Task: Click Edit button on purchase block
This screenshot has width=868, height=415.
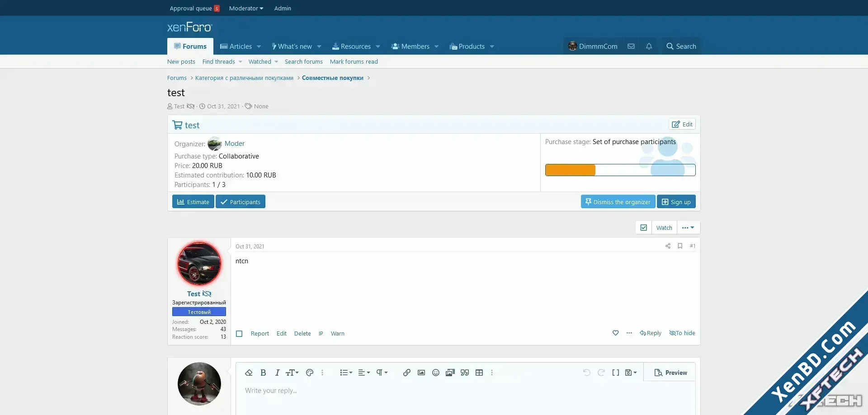Action: point(682,124)
